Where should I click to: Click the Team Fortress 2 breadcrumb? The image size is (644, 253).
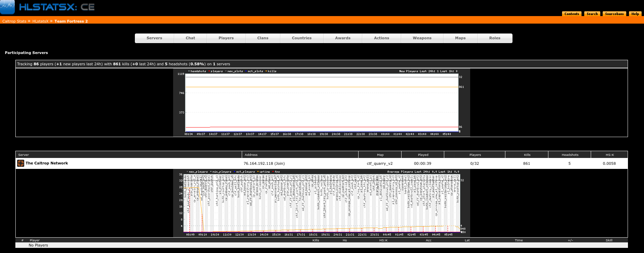pos(71,21)
